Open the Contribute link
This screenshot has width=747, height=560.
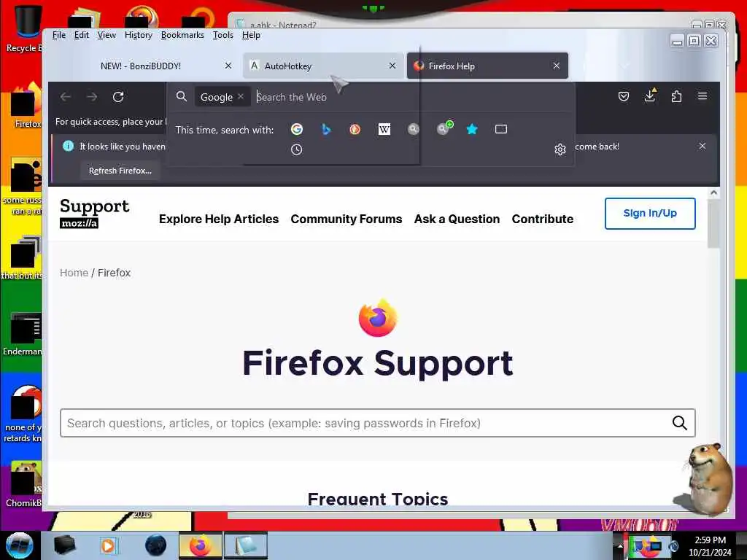pyautogui.click(x=543, y=219)
